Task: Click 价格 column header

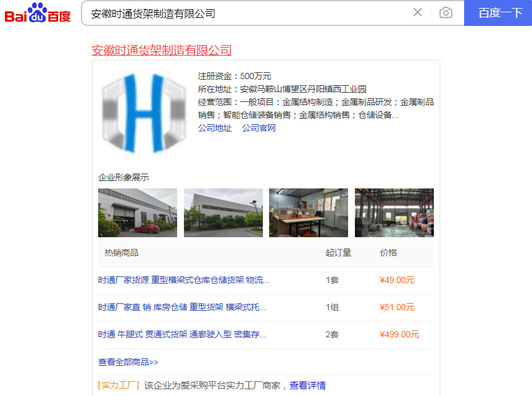Action: coord(388,253)
